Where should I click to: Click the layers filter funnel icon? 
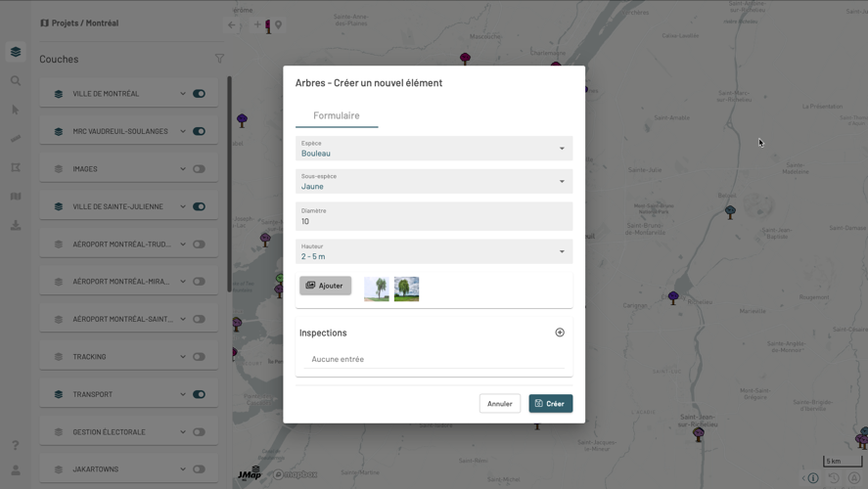[x=219, y=59]
